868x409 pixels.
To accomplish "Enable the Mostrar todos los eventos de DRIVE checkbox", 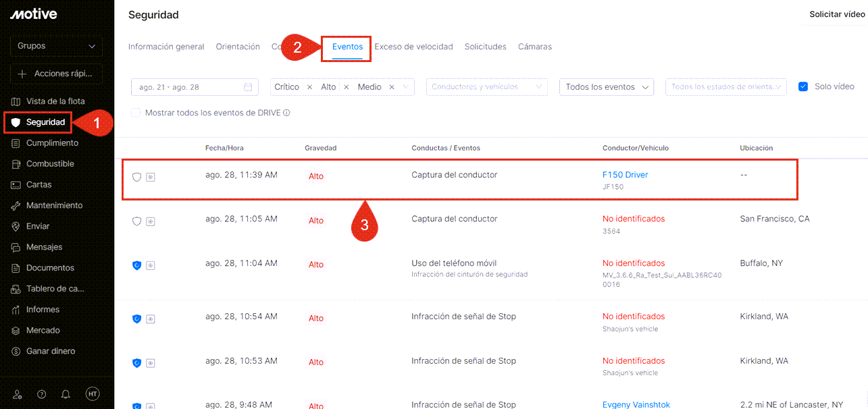I will [135, 113].
